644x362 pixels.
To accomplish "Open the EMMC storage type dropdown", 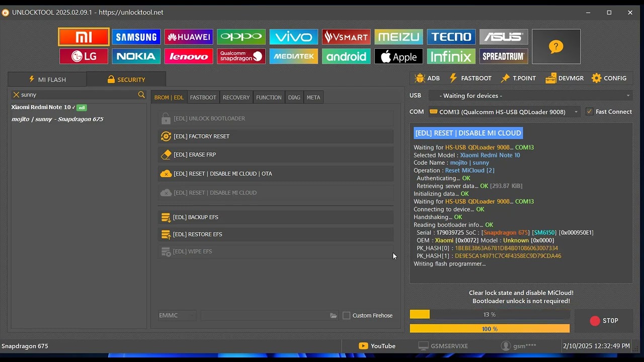I will (177, 315).
